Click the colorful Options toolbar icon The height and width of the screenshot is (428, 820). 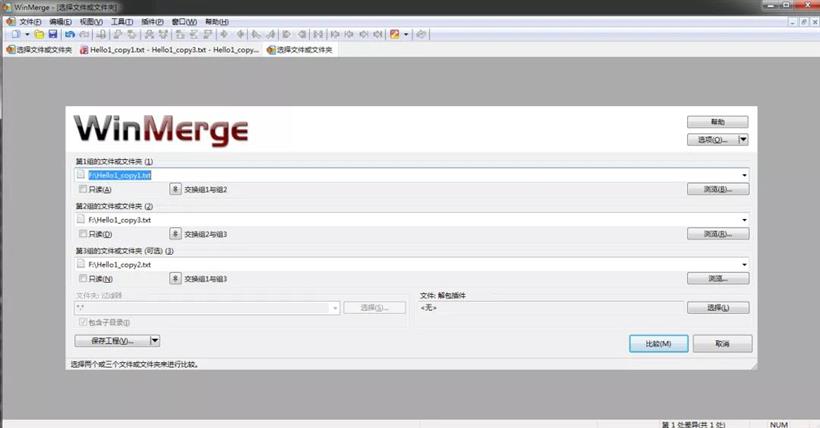pyautogui.click(x=395, y=35)
